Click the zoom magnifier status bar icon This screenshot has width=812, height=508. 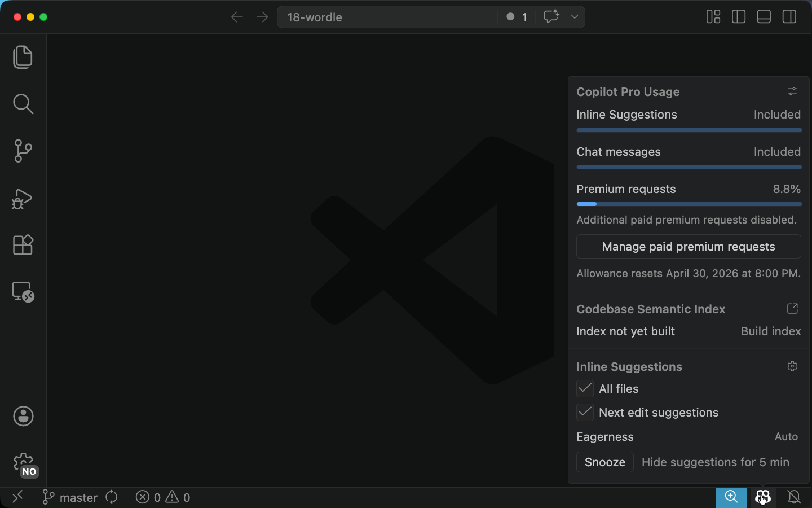point(731,497)
